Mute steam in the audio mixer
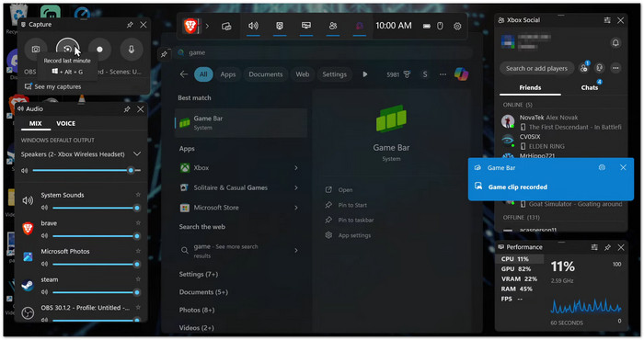 (x=44, y=292)
